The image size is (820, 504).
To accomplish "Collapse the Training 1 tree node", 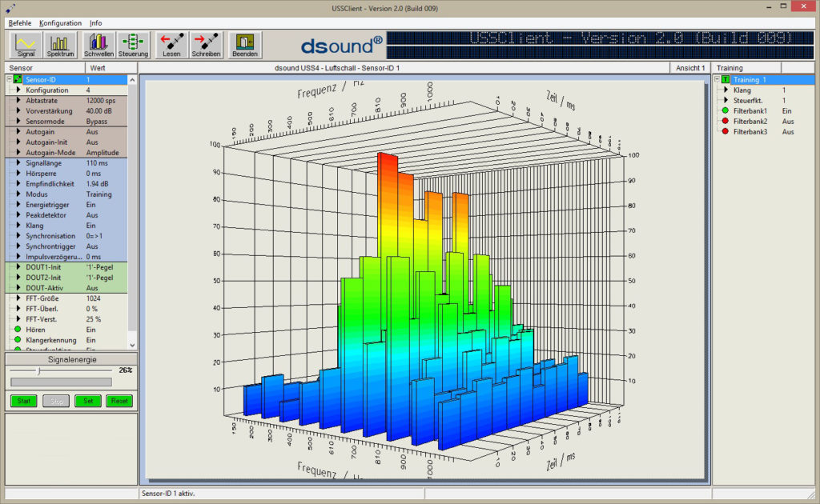I will pyautogui.click(x=717, y=79).
